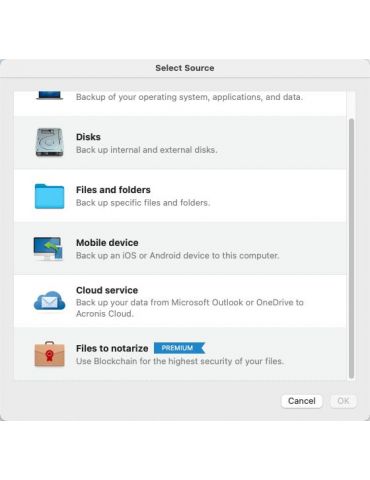Screen dimensions: 370x480
Task: Click "Backup of your operating system" description
Action: click(x=189, y=97)
